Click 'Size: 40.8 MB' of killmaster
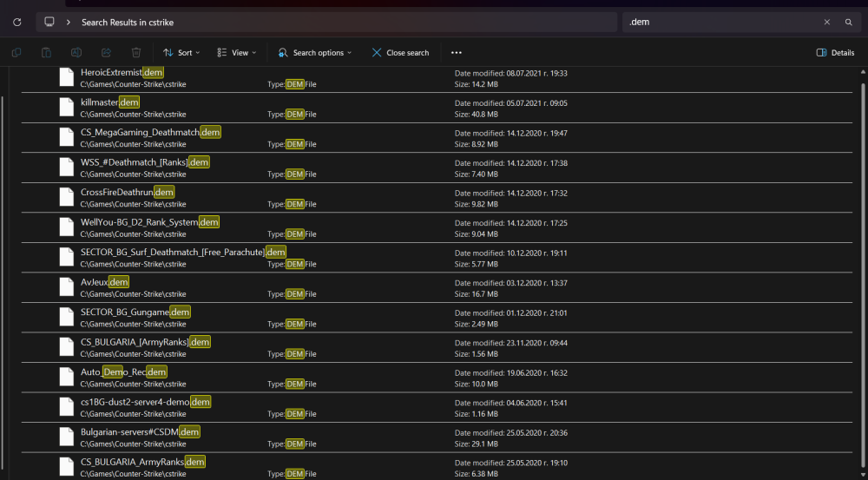Screen dimensions: 868x480 click(x=476, y=114)
